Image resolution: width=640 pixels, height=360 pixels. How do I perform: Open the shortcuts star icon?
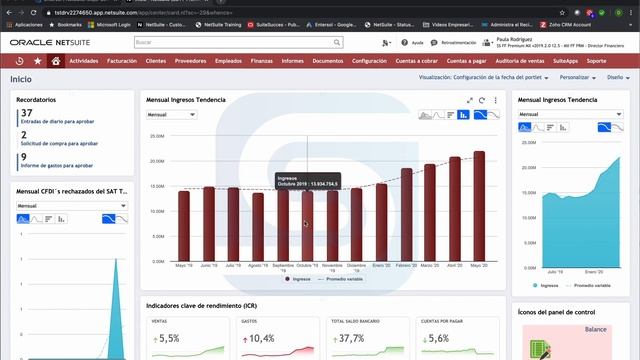point(38,61)
